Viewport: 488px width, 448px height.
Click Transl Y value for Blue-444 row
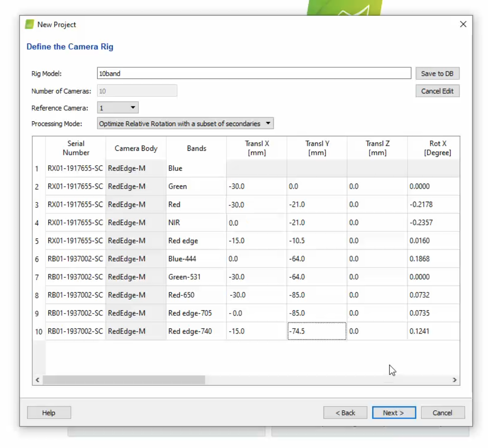317,259
